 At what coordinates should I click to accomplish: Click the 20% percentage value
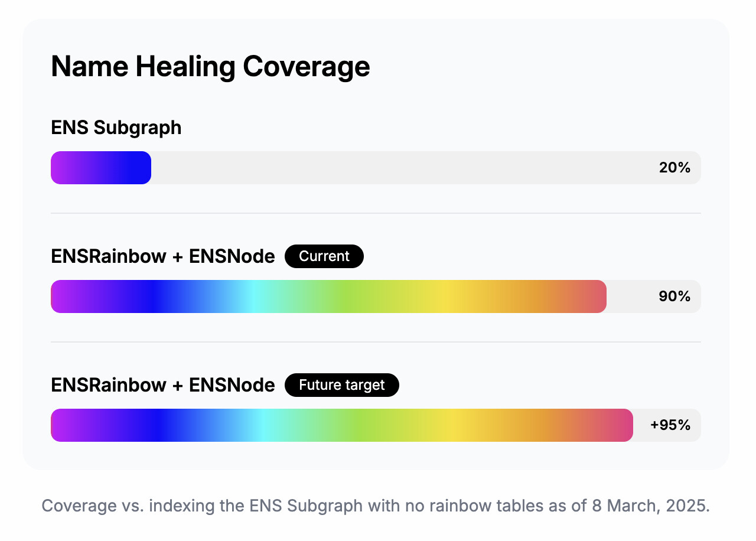(x=674, y=168)
